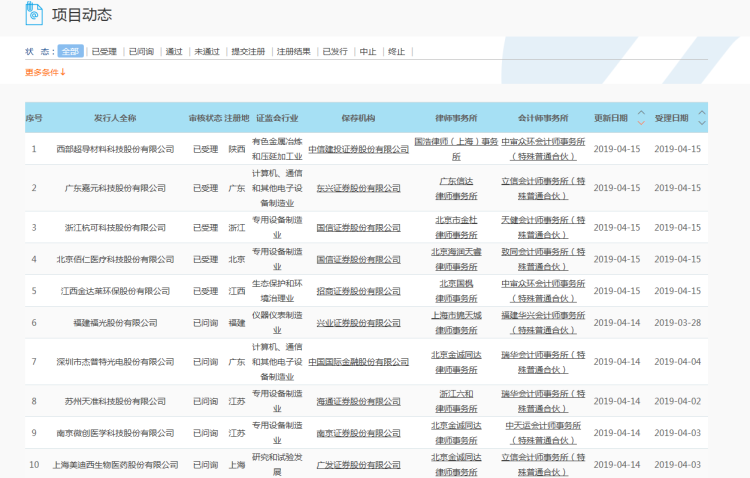This screenshot has height=478, width=750.
Task: Click the 保荐机构 column header
Action: pyautogui.click(x=358, y=118)
